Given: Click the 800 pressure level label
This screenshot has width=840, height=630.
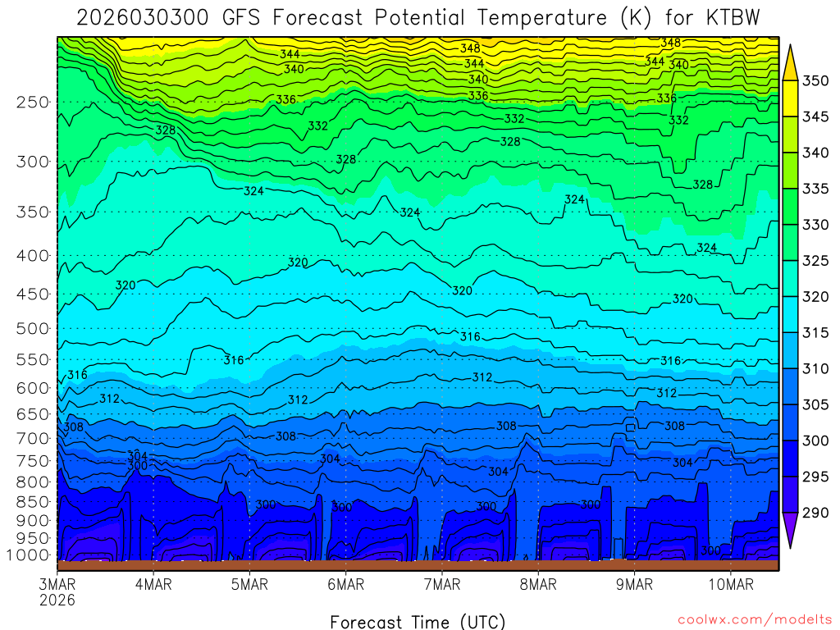Looking at the screenshot, I should 33,482.
